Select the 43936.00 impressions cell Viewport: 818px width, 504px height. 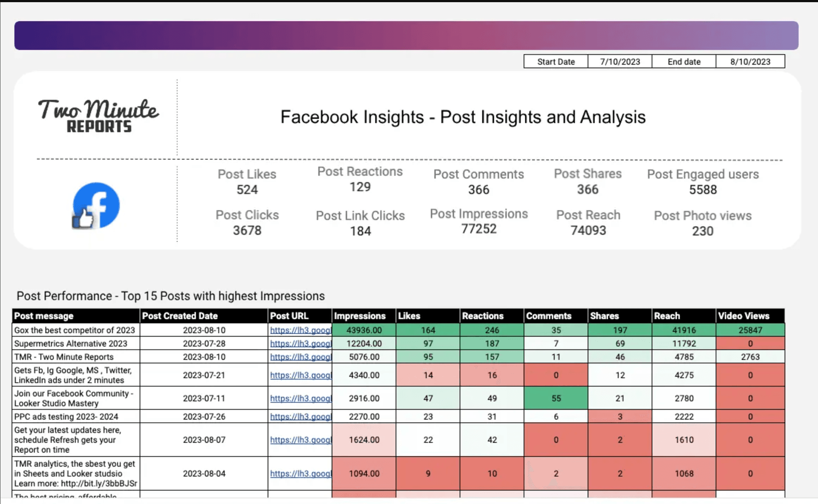[364, 330]
